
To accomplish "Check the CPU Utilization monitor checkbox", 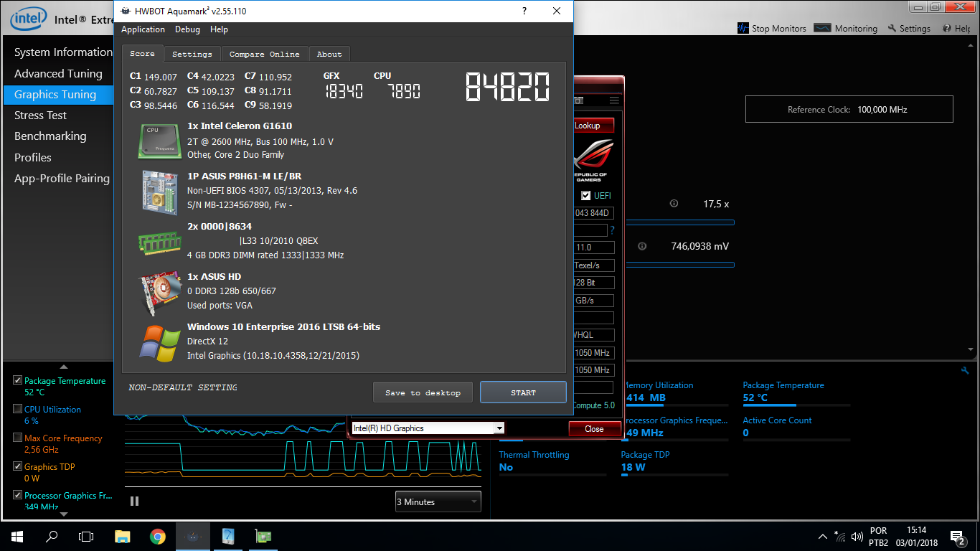I will click(18, 409).
